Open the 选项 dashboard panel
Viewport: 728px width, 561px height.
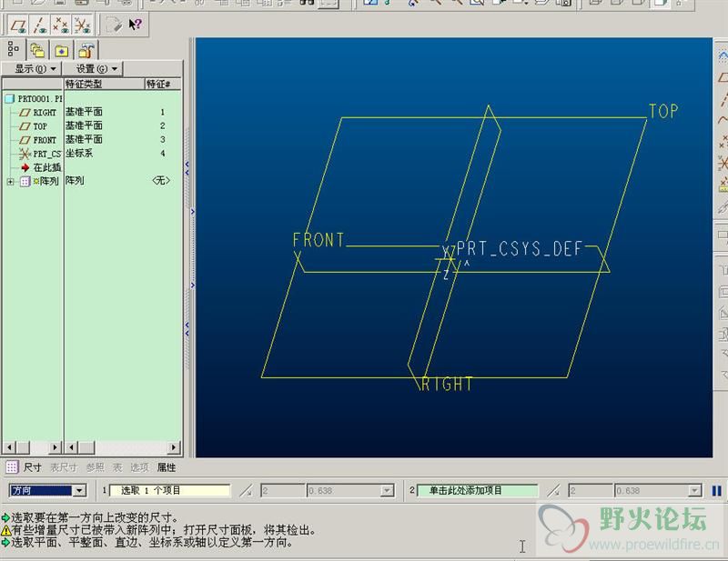(x=139, y=467)
